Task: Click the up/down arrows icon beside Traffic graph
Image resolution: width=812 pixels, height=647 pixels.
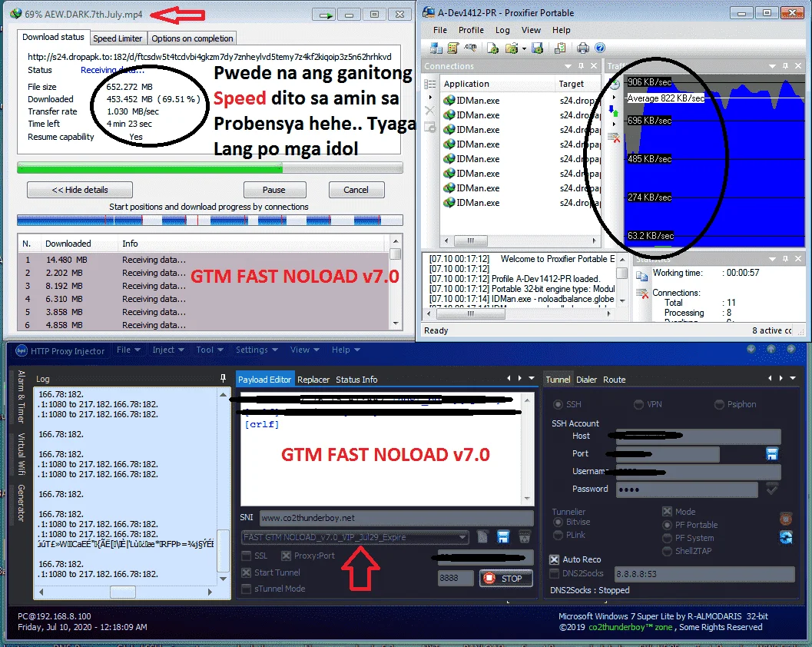Action: coord(614,111)
